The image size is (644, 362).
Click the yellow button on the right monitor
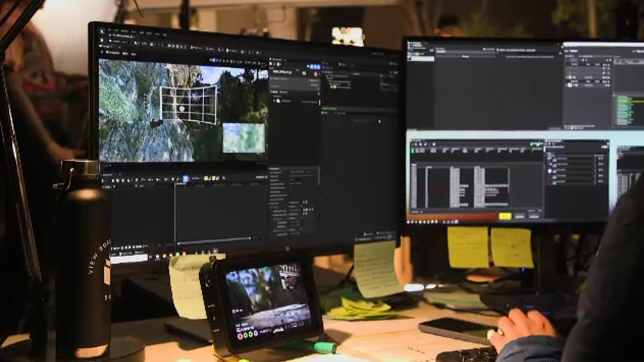coord(505,217)
